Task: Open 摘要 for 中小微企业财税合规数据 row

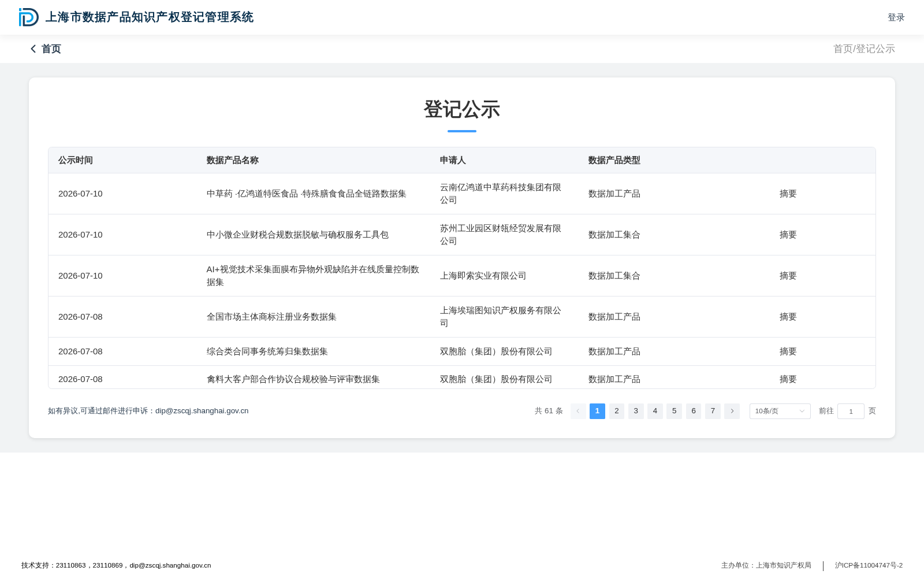Action: 788,235
